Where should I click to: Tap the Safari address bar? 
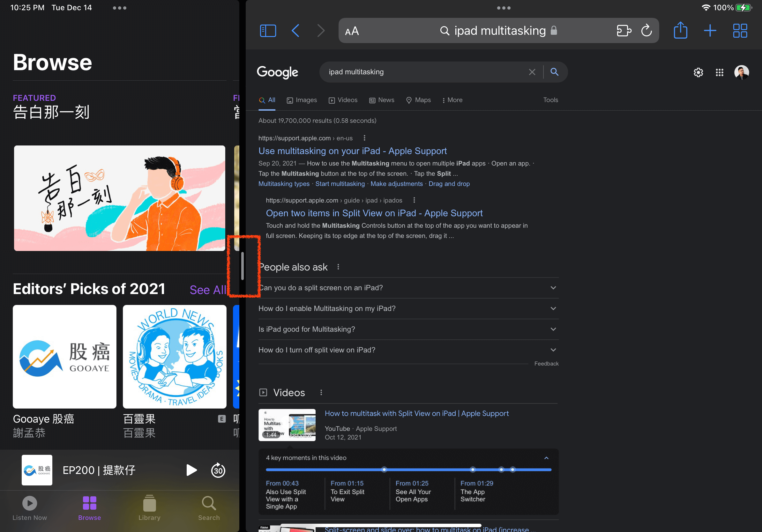(x=498, y=31)
